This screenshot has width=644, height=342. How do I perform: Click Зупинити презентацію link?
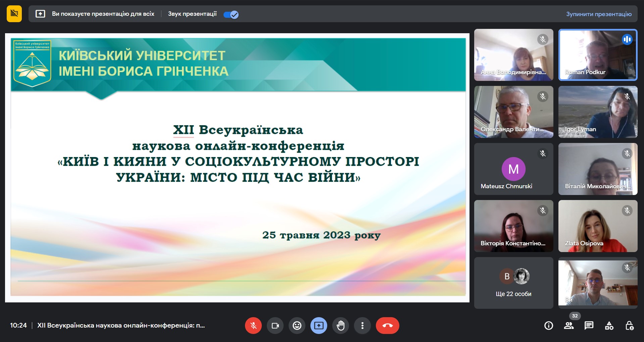[599, 14]
